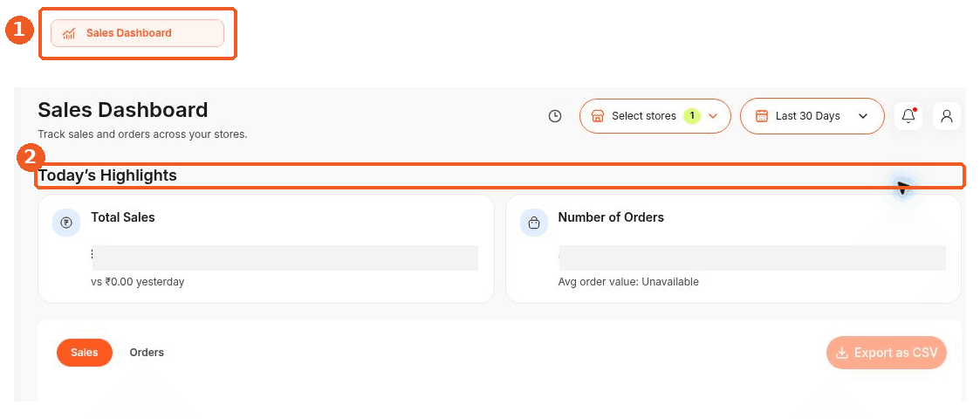Screen dimensions: 980x419
Task: Click the download icon in Export as CSV
Action: pos(842,353)
